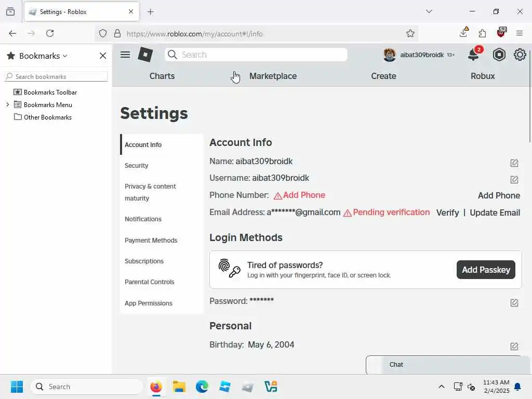Expand the Bookmarks Menu tree item
The image size is (532, 399).
7,104
